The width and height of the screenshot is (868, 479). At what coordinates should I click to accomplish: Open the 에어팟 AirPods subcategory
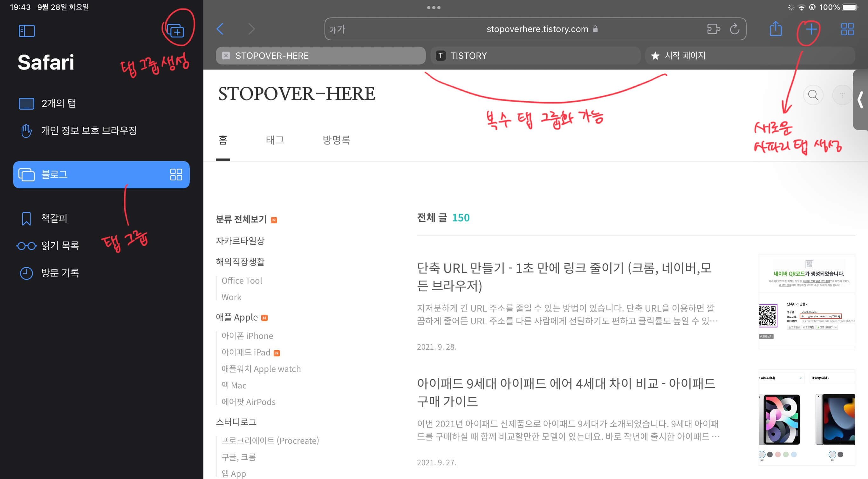(x=248, y=402)
